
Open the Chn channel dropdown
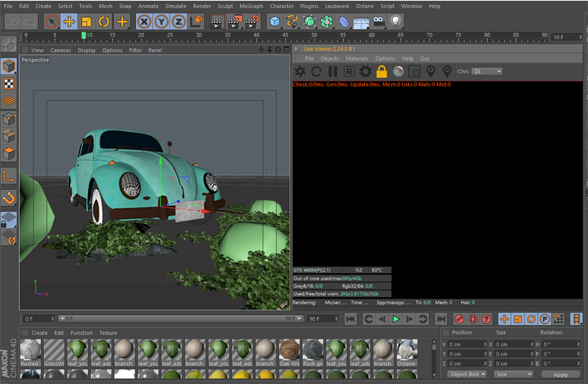click(487, 71)
